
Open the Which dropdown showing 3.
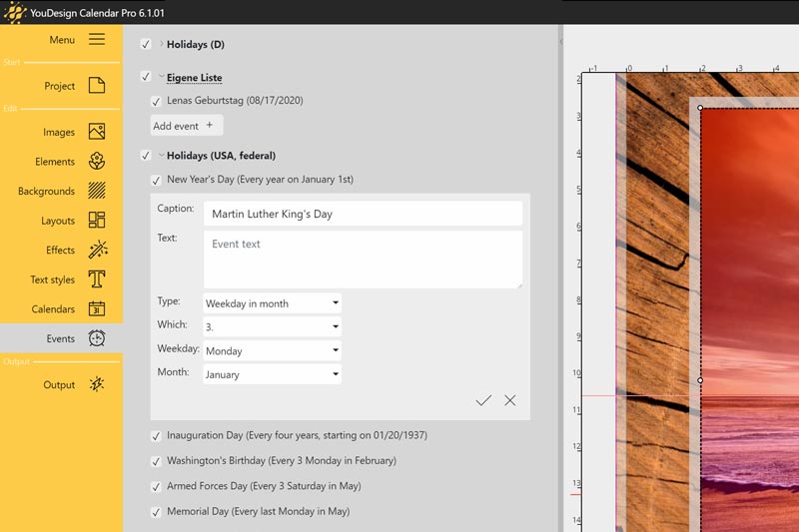[x=272, y=326]
